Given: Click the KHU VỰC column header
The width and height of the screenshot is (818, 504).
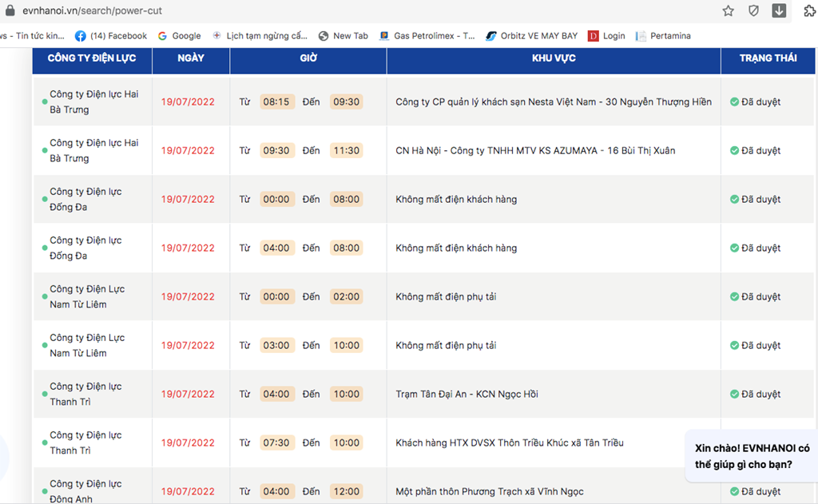Looking at the screenshot, I should [x=554, y=58].
